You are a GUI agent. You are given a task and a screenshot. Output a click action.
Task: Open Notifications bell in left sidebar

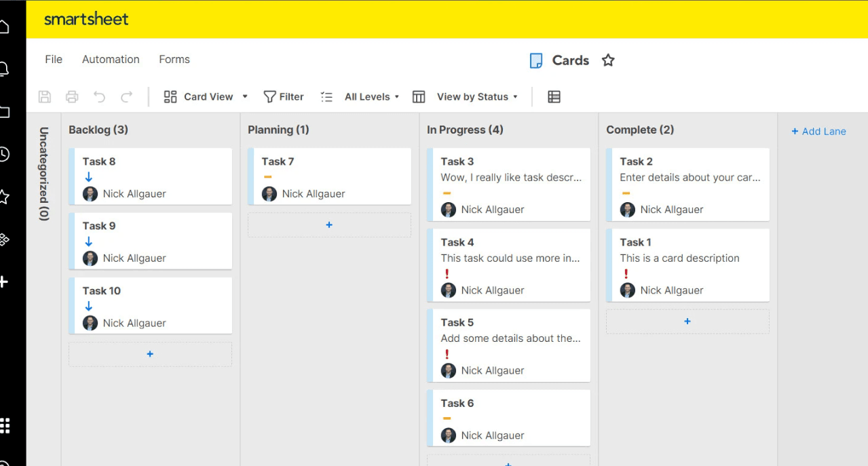[x=4, y=69]
